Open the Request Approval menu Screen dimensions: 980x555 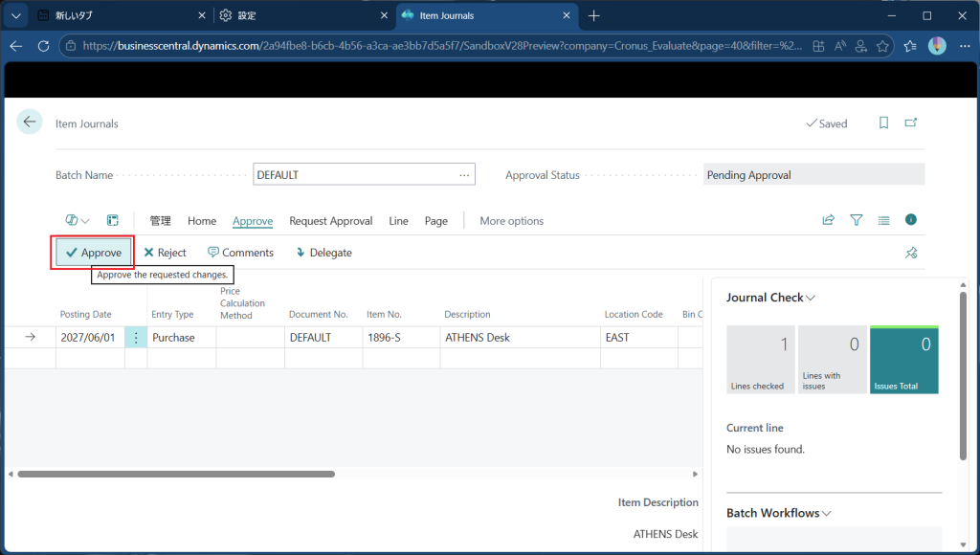click(330, 221)
